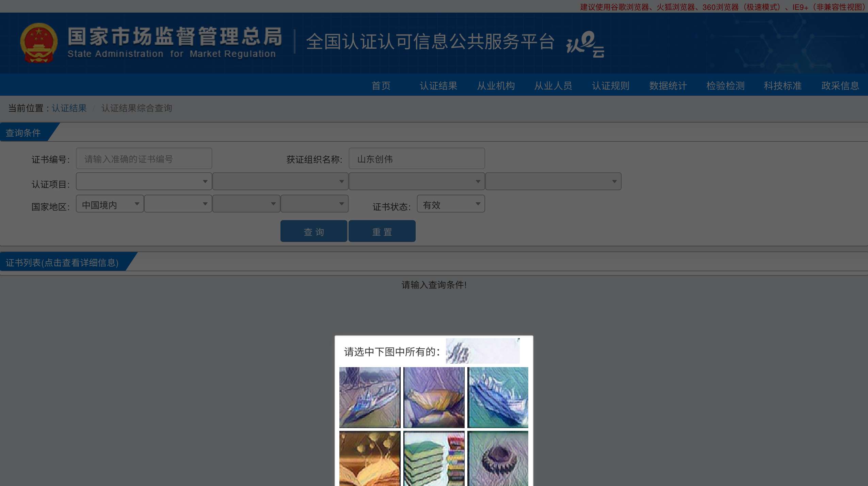Viewport: 868px width, 486px height.
Task: Click the 证书编号 input field
Action: point(144,159)
